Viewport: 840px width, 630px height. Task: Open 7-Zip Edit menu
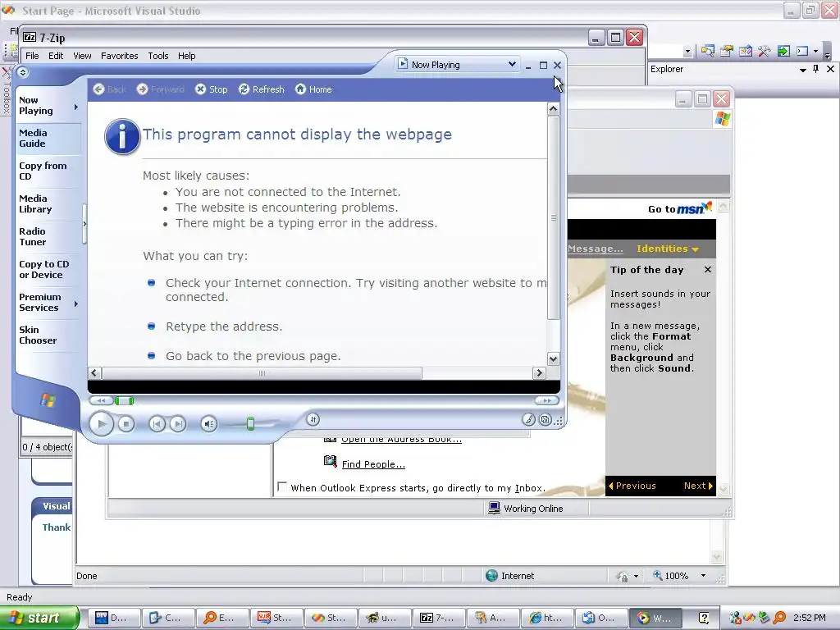pyautogui.click(x=56, y=56)
